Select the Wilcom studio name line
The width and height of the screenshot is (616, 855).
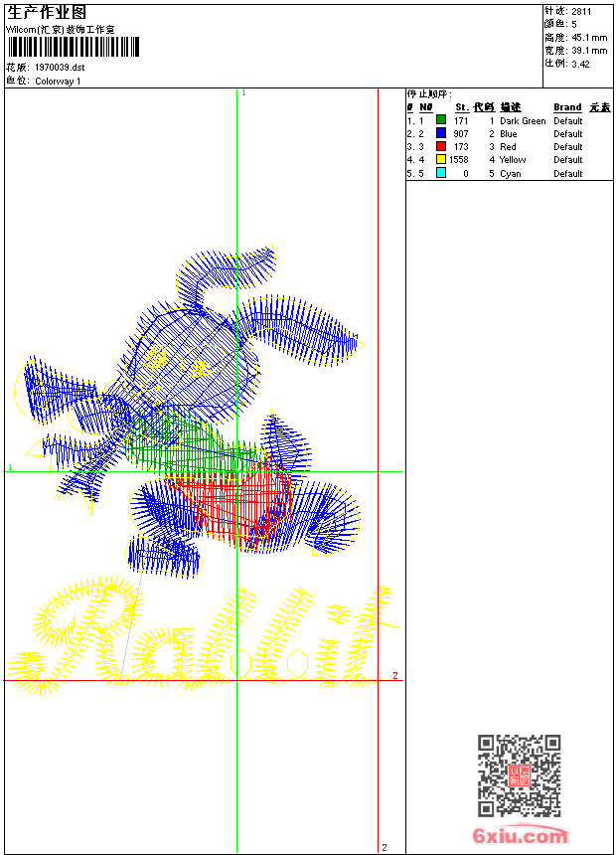click(x=61, y=30)
